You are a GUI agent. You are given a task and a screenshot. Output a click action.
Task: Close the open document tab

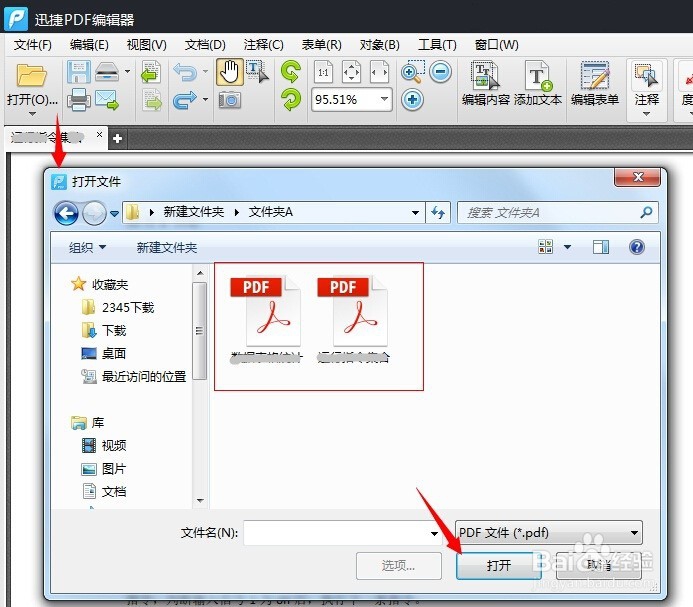click(x=99, y=134)
